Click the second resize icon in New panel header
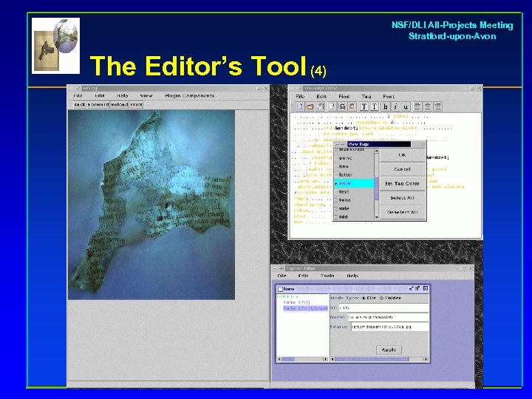532x399 pixels. [417, 288]
